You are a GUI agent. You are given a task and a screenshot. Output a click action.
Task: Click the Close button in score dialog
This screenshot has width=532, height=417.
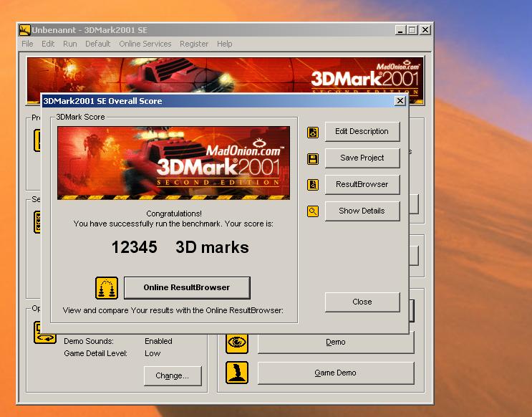(362, 302)
